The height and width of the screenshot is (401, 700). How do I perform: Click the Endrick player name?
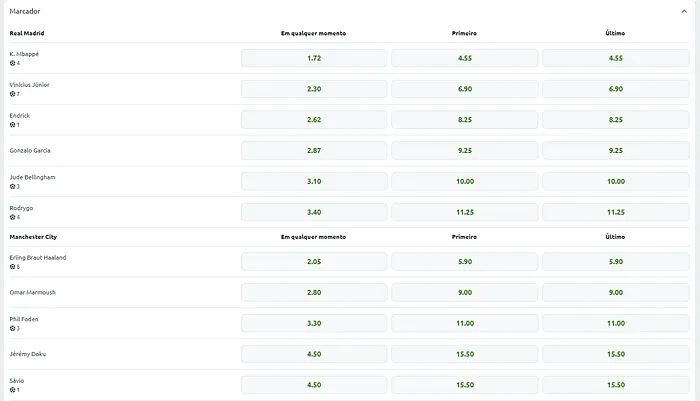[20, 116]
